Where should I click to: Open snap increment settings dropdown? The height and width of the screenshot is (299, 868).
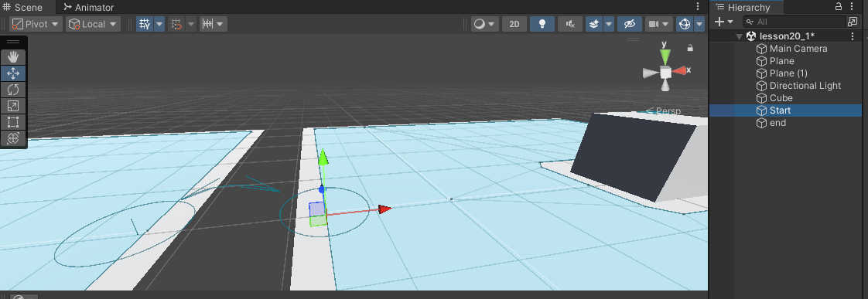tap(213, 24)
